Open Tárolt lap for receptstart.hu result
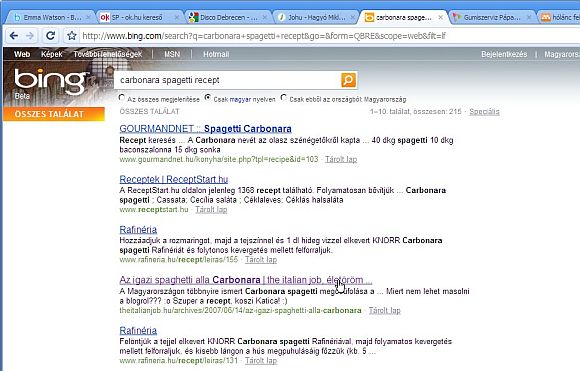580x371 pixels. pyautogui.click(x=211, y=210)
